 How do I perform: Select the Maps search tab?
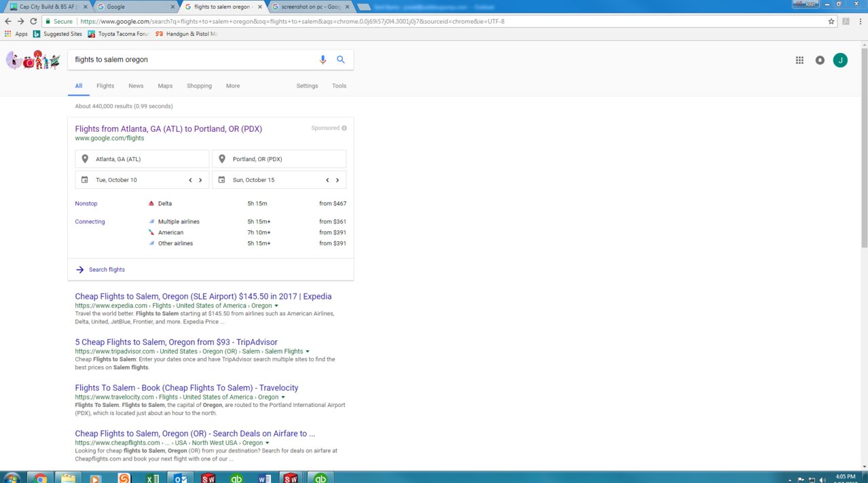coord(165,86)
